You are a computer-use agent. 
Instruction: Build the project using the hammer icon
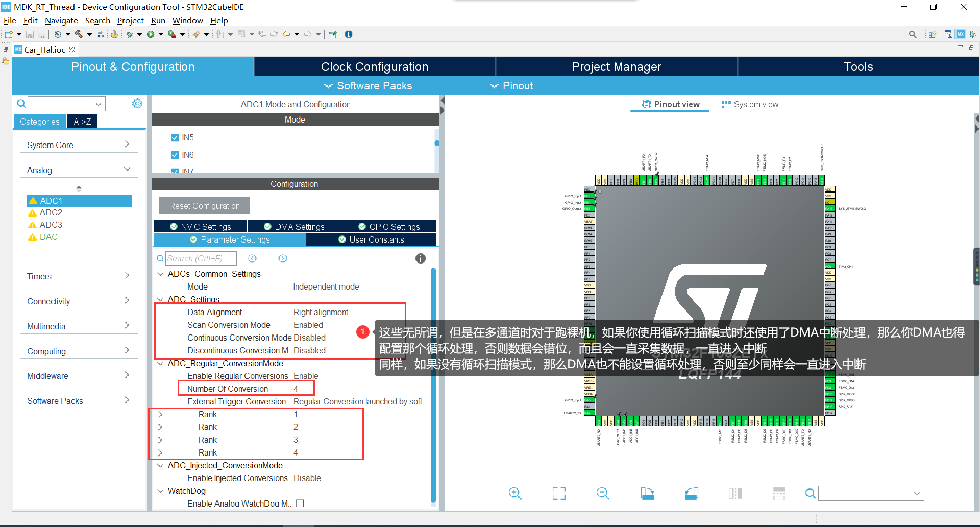[79, 34]
